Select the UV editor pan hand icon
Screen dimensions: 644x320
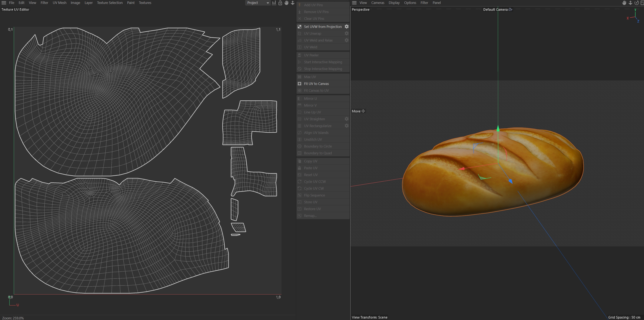click(x=287, y=3)
